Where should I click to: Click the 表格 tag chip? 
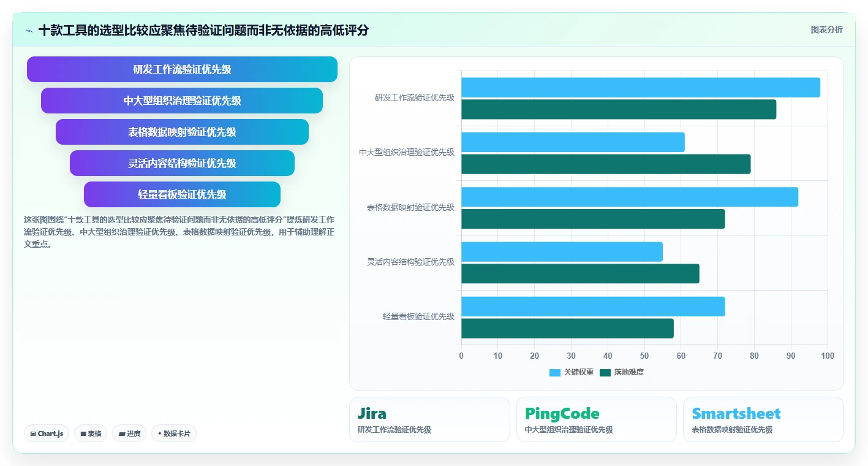pyautogui.click(x=91, y=434)
